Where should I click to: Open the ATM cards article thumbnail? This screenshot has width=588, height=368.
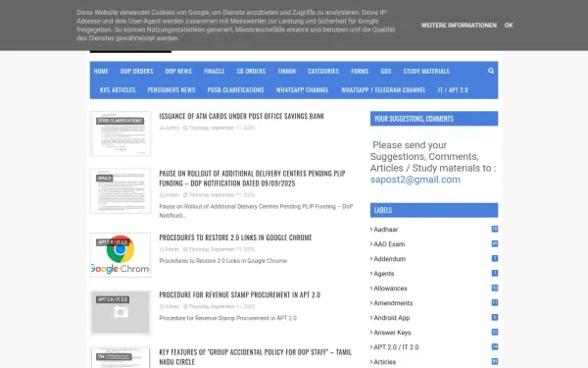121,133
